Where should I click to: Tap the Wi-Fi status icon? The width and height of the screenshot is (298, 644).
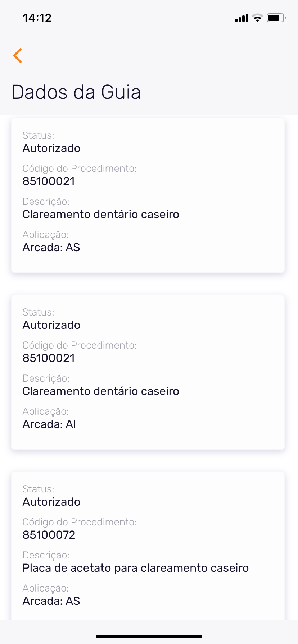click(x=257, y=18)
